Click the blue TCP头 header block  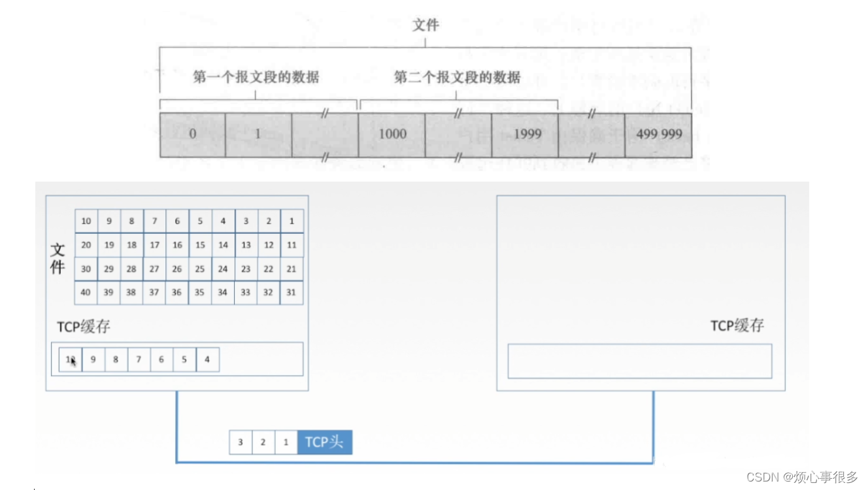(x=325, y=442)
